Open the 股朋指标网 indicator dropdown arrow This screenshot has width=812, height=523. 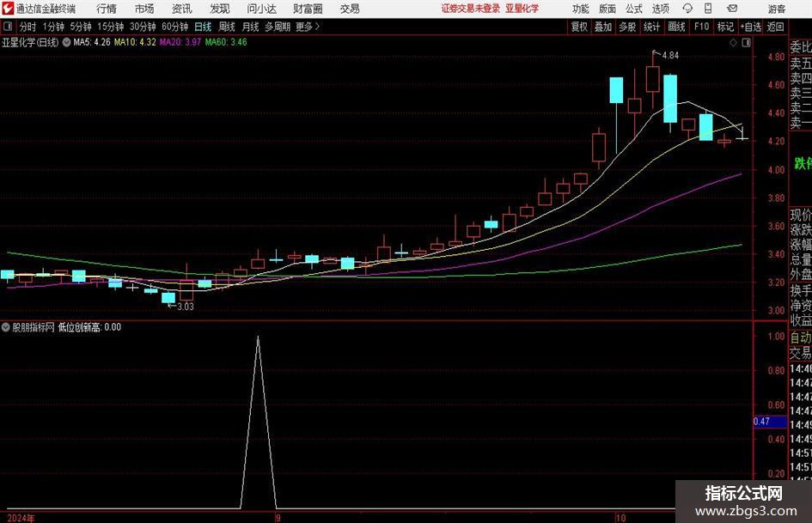tap(6, 327)
